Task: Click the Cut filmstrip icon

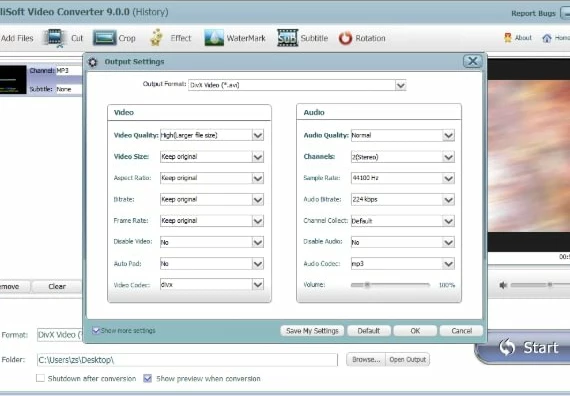Action: point(55,38)
